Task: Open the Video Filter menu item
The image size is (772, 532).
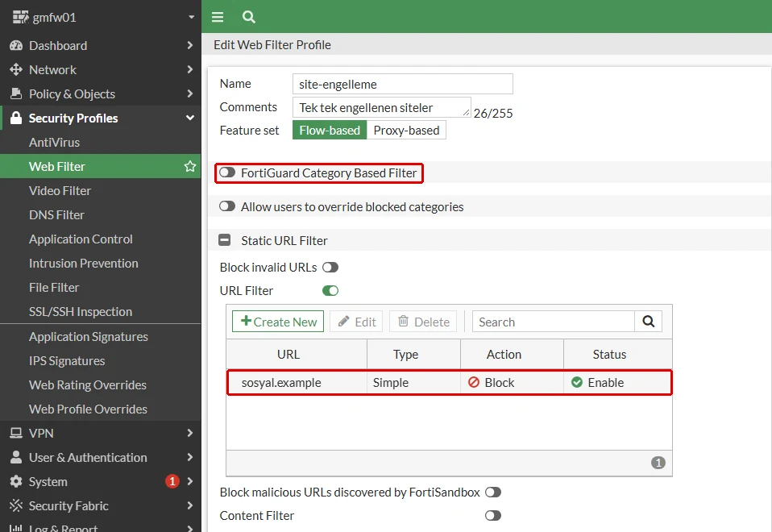Action: pyautogui.click(x=101, y=190)
